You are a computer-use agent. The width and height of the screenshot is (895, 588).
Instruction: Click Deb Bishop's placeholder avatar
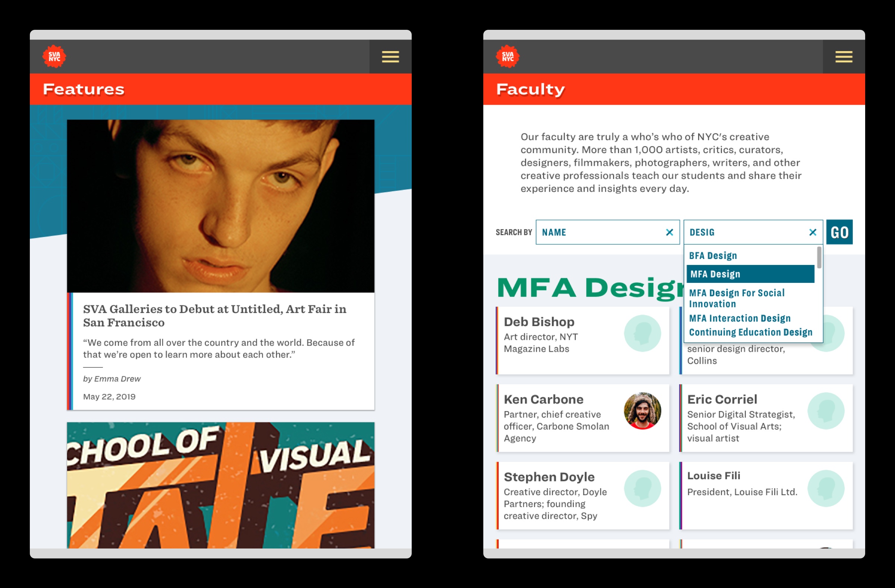642,333
